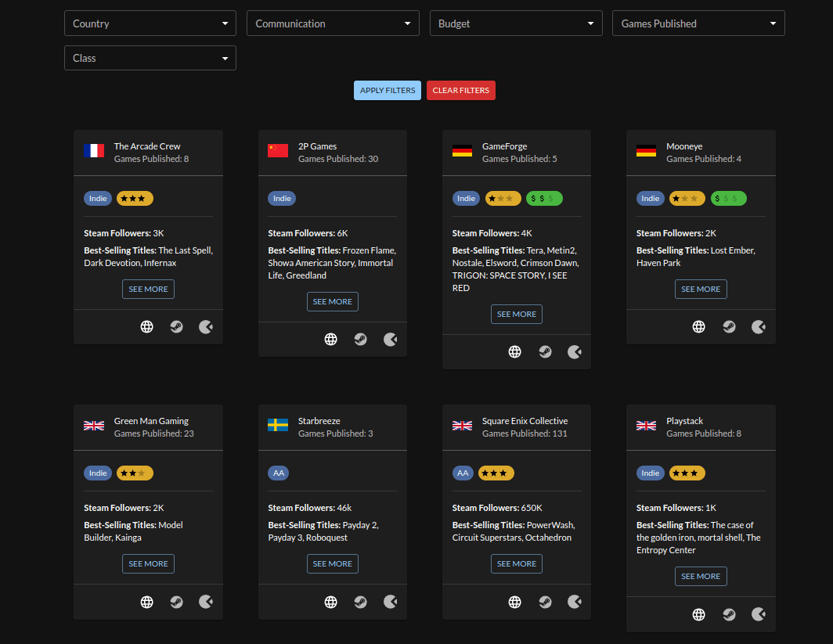Open the Steam icon on 2P Games card

[361, 340]
